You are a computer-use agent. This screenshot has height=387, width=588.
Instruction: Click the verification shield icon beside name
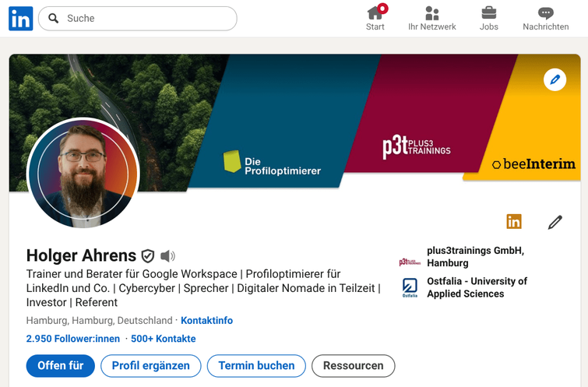pyautogui.click(x=148, y=255)
